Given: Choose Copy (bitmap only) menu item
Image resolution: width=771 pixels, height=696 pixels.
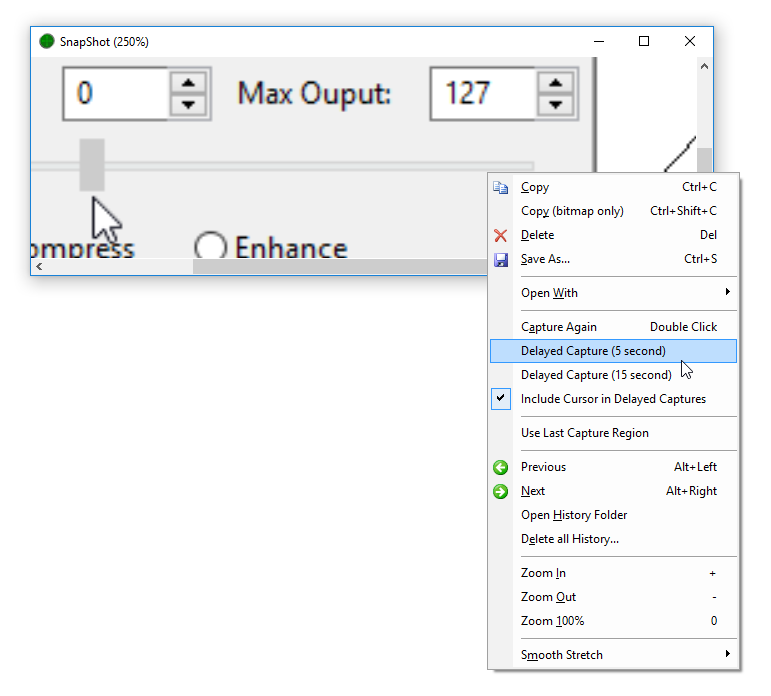Looking at the screenshot, I should [613, 211].
